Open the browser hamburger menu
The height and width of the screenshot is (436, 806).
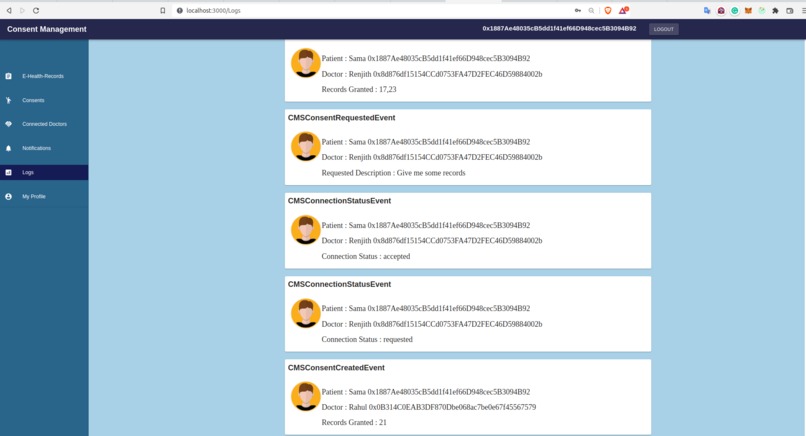[803, 10]
